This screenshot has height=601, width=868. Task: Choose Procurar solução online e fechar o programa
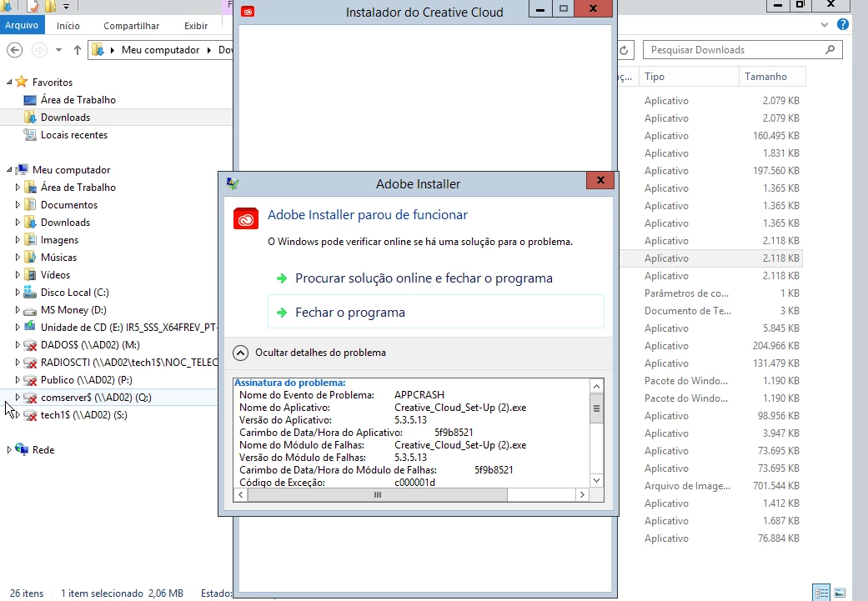(424, 278)
